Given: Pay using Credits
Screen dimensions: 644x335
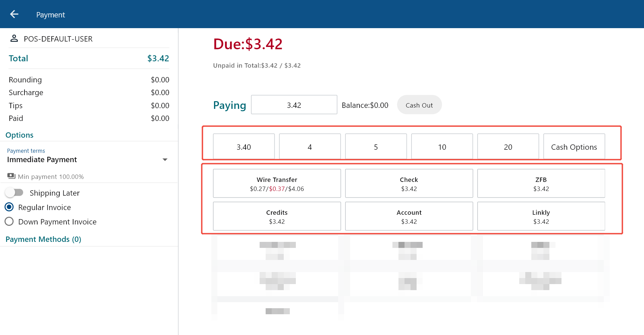Looking at the screenshot, I should coord(277,216).
